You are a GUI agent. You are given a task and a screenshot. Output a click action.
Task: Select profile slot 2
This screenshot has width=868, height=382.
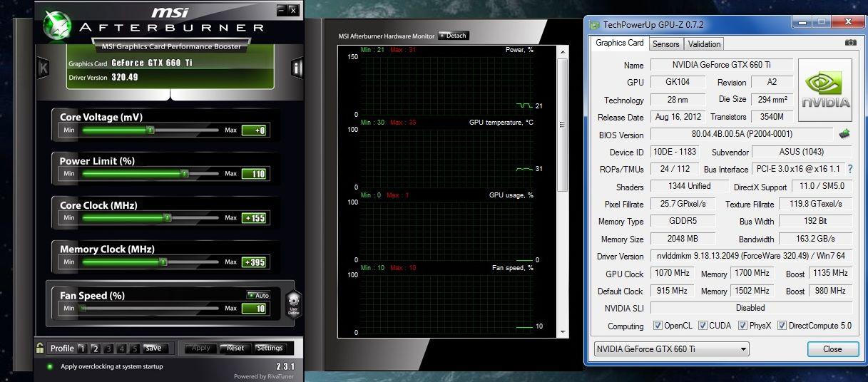click(96, 349)
